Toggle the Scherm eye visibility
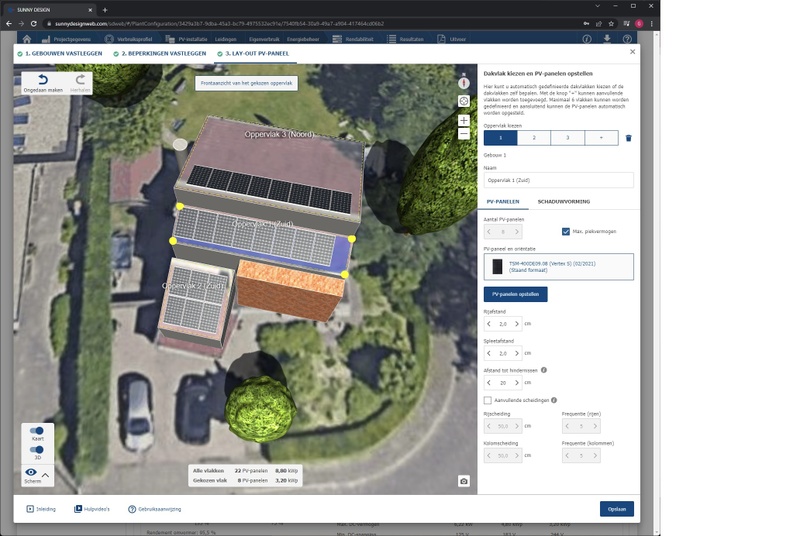The image size is (800, 536). [31, 473]
